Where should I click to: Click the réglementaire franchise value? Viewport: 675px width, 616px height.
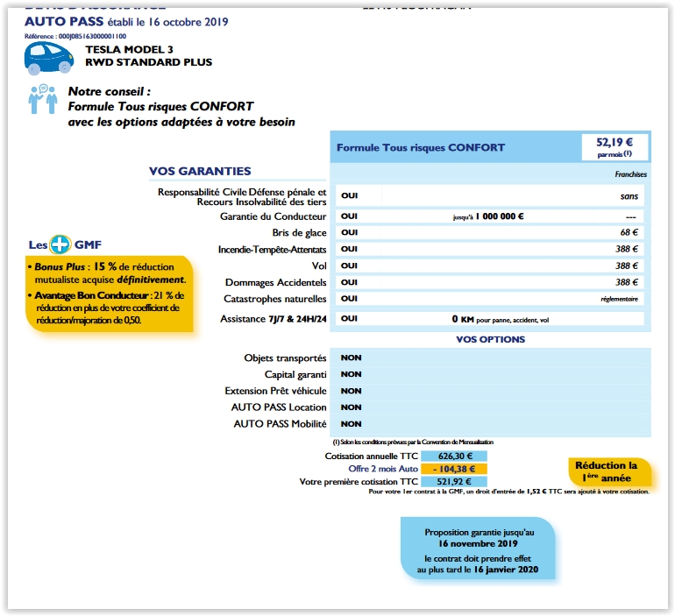click(620, 299)
